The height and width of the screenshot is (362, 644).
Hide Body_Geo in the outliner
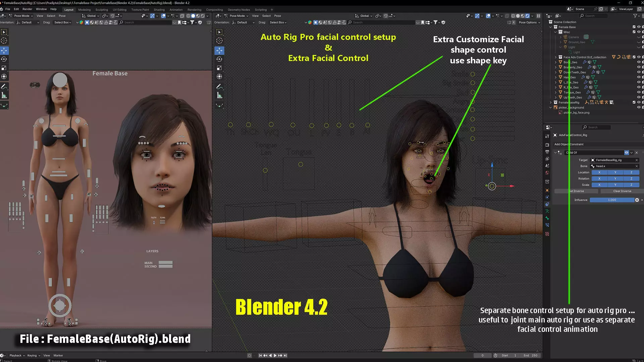point(639,62)
